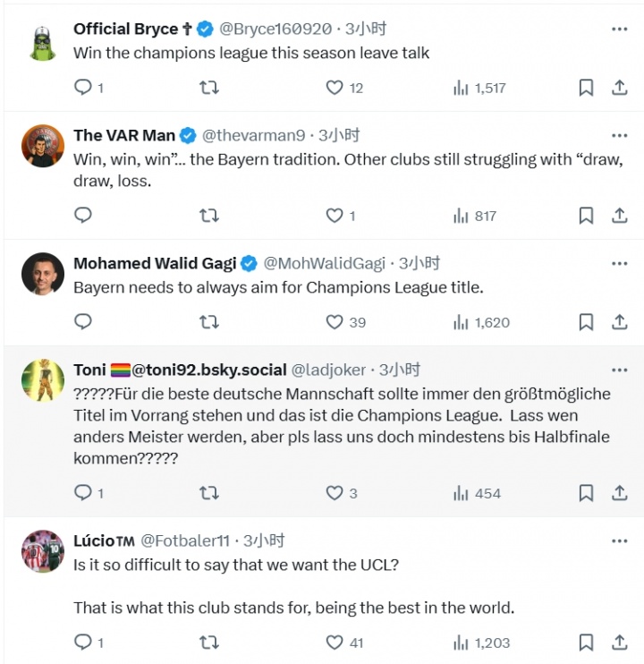This screenshot has height=664, width=644.
Task: Open Official Bryce's profile avatar
Action: (43, 39)
